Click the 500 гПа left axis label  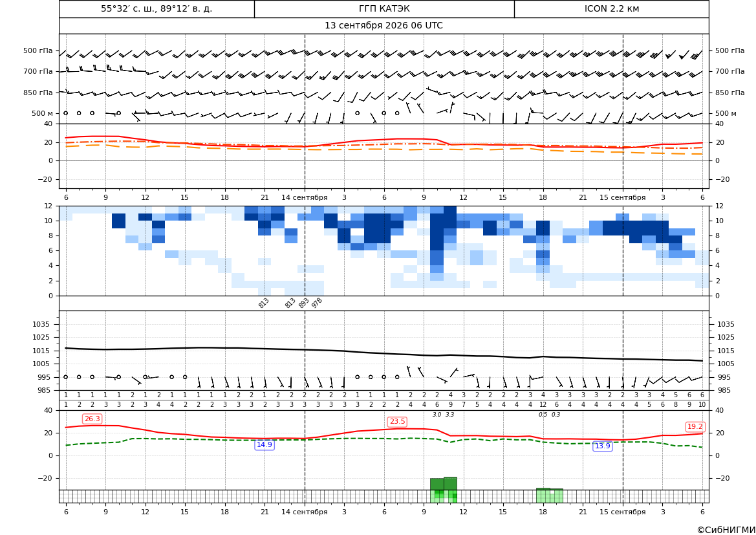click(38, 50)
